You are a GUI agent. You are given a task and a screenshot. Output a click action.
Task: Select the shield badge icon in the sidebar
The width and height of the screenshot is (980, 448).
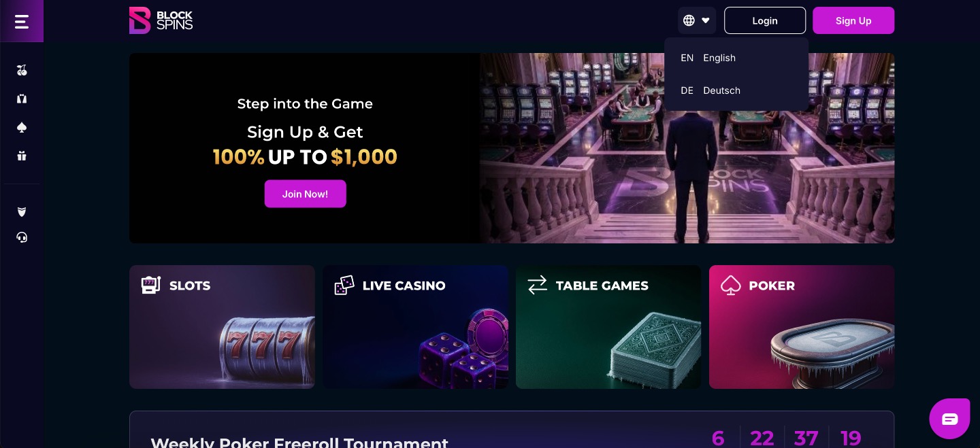pyautogui.click(x=22, y=211)
